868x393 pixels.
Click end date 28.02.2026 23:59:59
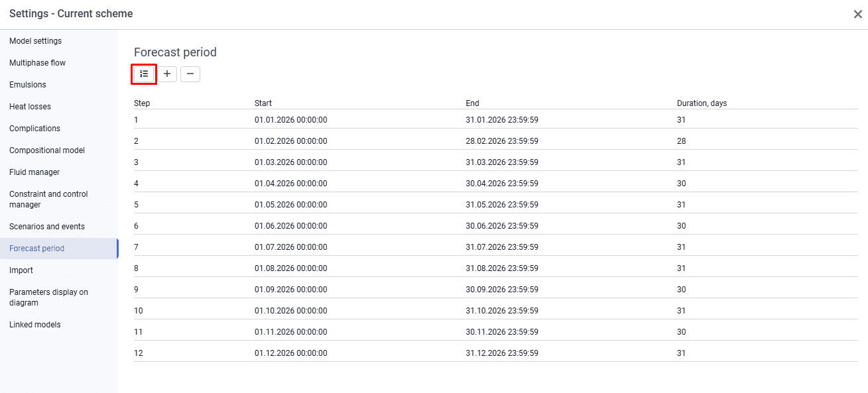(x=502, y=141)
